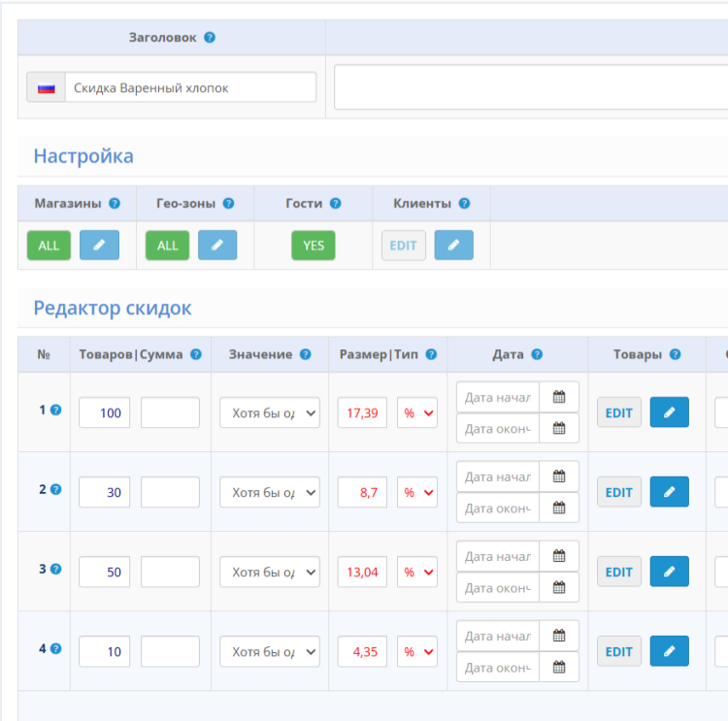Screen dimensions: 728x721
Task: Toggle the ALL button under Гео-зоны
Action: [x=167, y=246]
